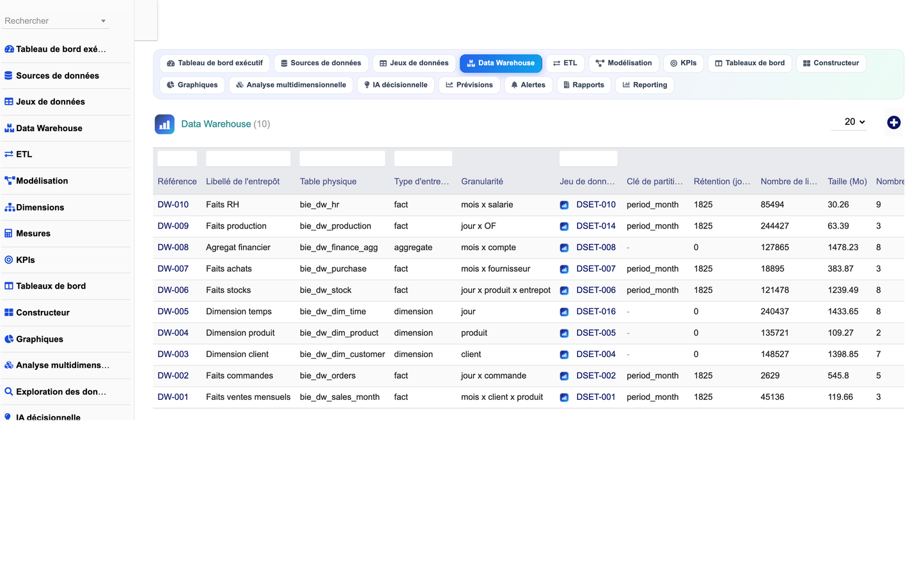Click the dataset icon next to DSET-006

click(564, 290)
